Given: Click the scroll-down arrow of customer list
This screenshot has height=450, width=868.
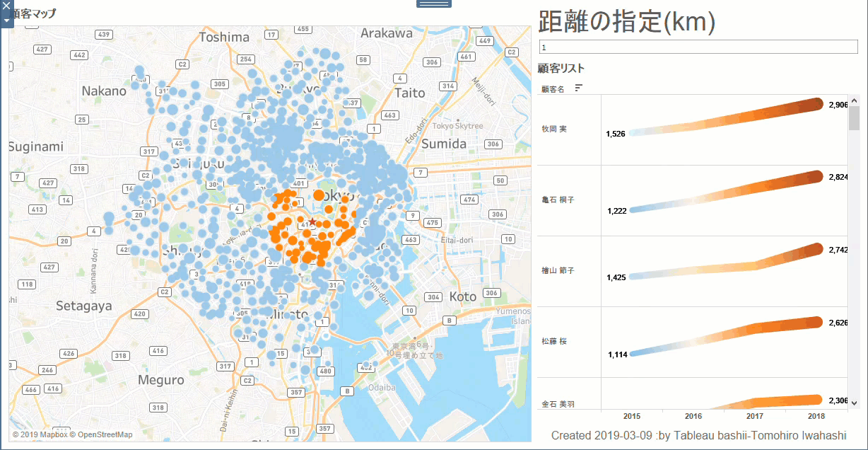Looking at the screenshot, I should tap(854, 403).
